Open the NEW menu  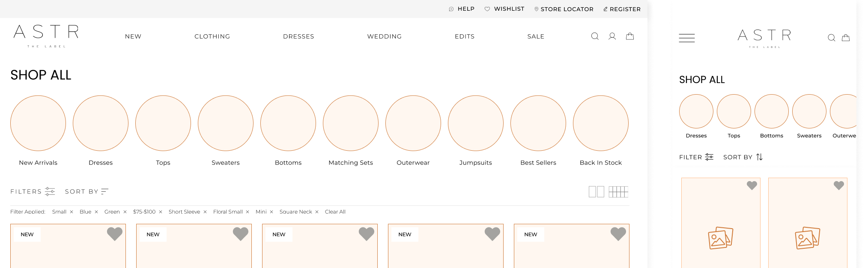tap(133, 36)
